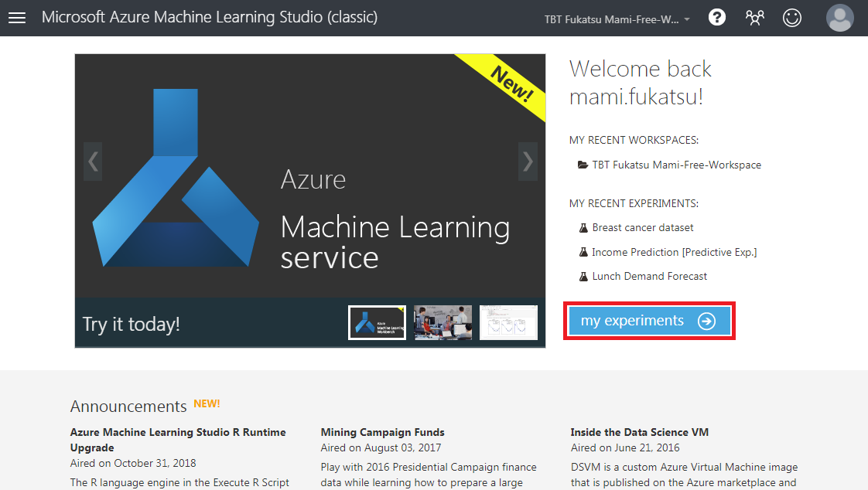Open the Breast cancer dataset experiment
This screenshot has width=868, height=490.
point(643,228)
